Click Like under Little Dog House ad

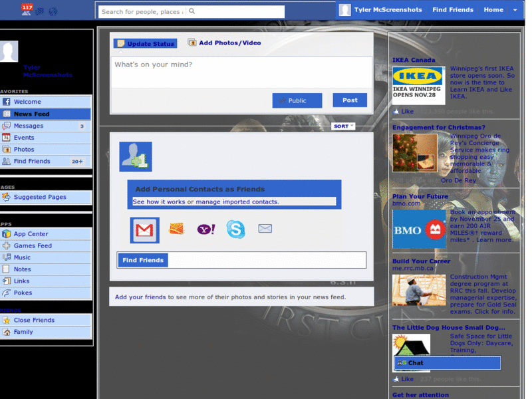[x=403, y=379]
